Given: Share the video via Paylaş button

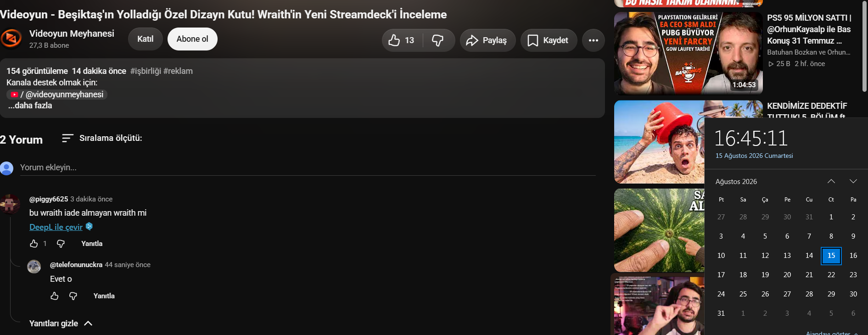Looking at the screenshot, I should pyautogui.click(x=487, y=40).
